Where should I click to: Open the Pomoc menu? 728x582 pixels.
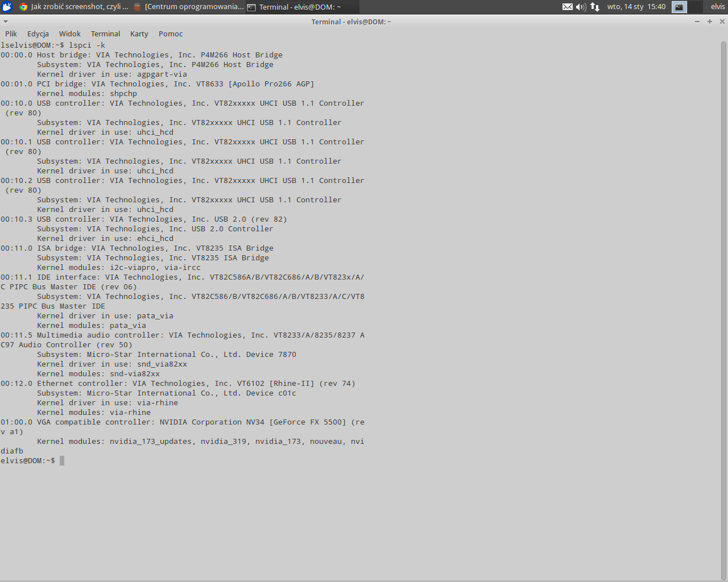(x=171, y=34)
